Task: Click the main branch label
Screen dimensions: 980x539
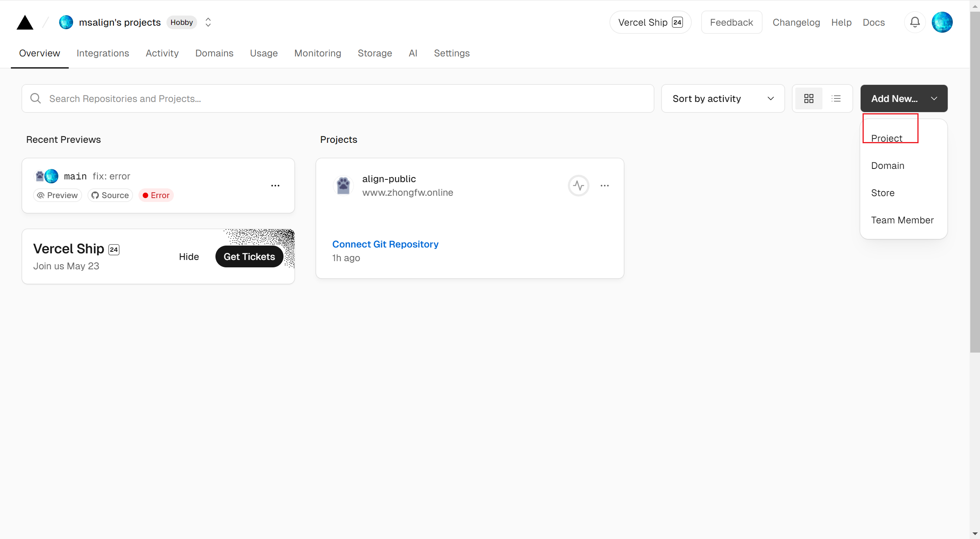Action: click(75, 176)
